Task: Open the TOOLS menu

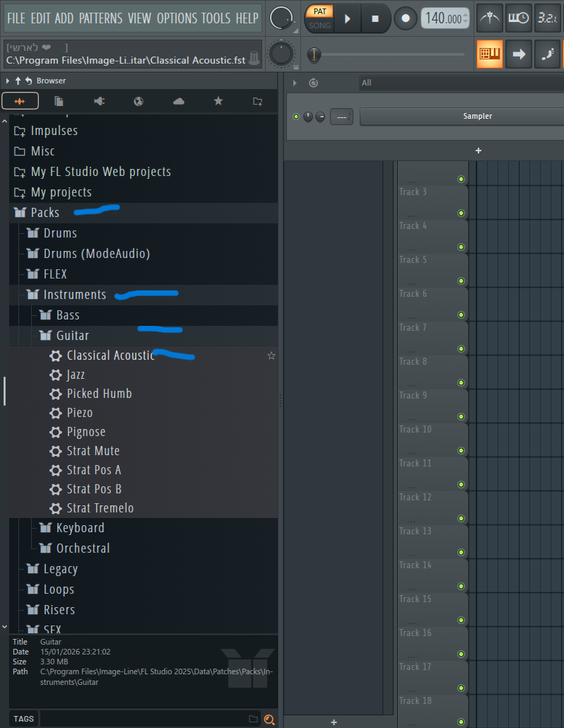Action: click(x=216, y=18)
